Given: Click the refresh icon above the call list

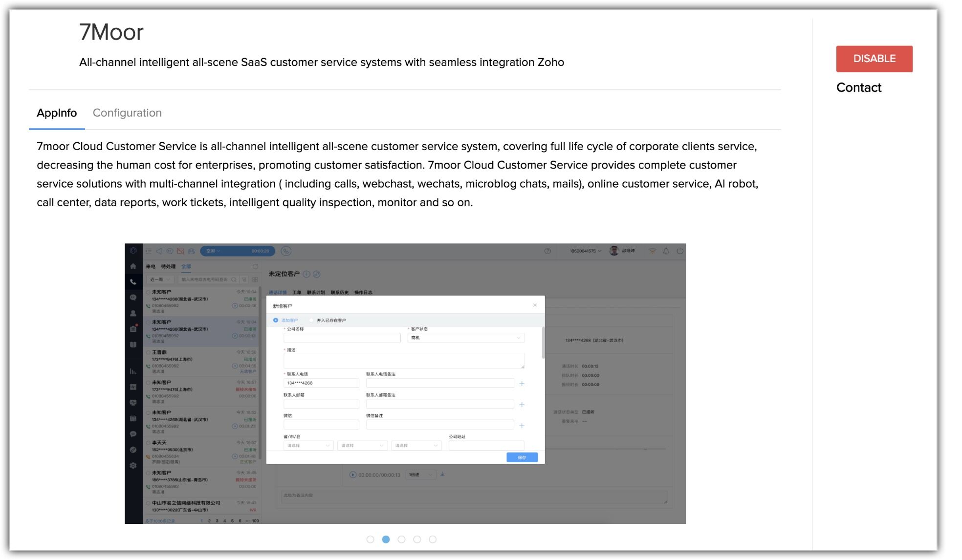Looking at the screenshot, I should click(x=255, y=267).
